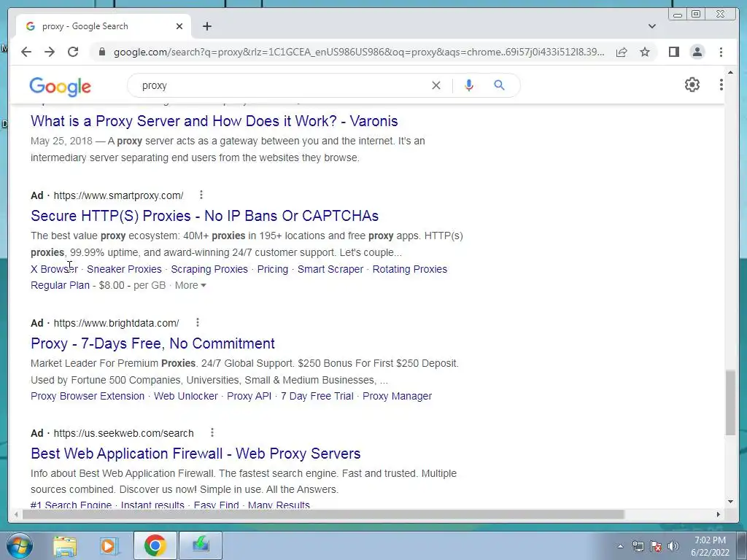Open the smartproxy Pricing sitelink
The image size is (747, 560).
pyautogui.click(x=273, y=269)
